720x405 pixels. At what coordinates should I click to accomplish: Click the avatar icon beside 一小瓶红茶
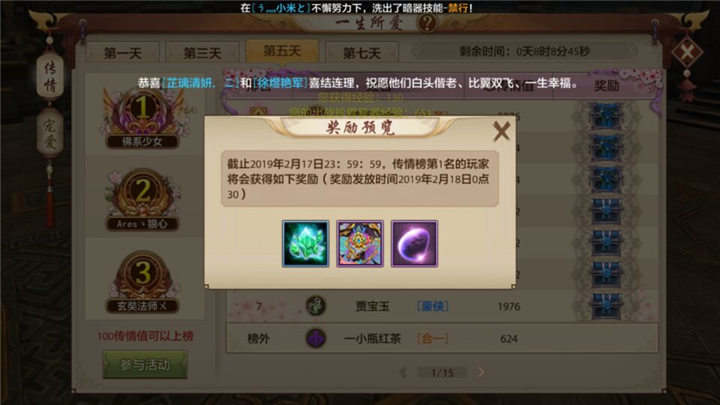tap(316, 338)
